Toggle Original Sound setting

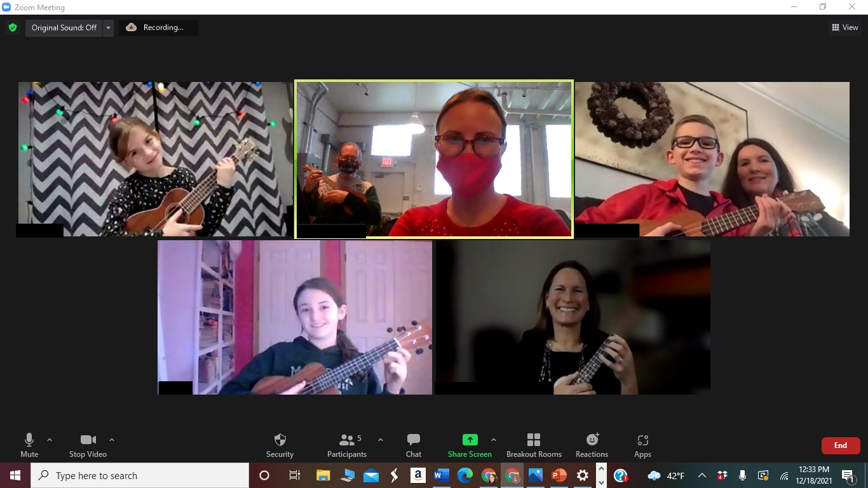[x=64, y=28]
